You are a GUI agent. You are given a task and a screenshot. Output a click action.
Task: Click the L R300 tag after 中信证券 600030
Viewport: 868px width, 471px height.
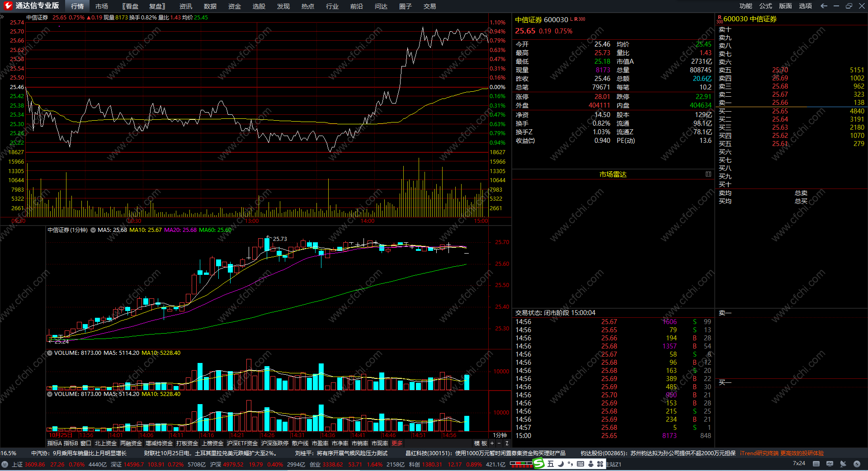coord(578,19)
